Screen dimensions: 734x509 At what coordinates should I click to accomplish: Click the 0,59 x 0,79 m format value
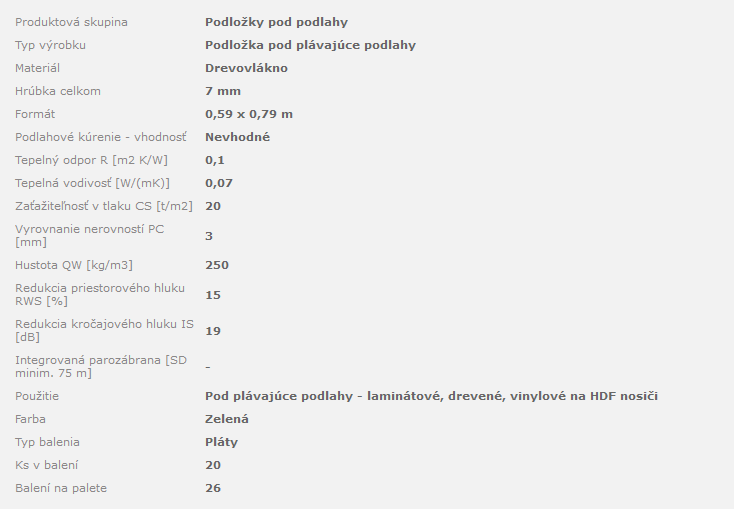pyautogui.click(x=249, y=114)
